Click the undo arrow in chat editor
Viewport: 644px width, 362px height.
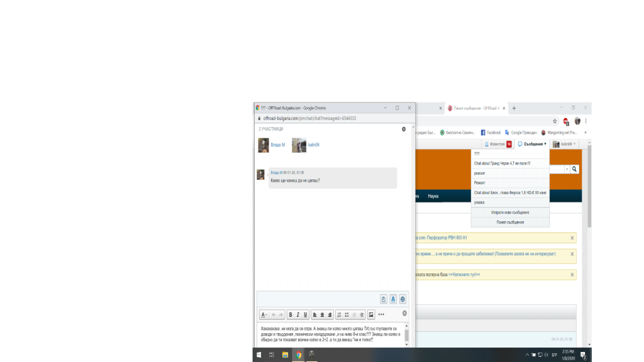tap(274, 315)
